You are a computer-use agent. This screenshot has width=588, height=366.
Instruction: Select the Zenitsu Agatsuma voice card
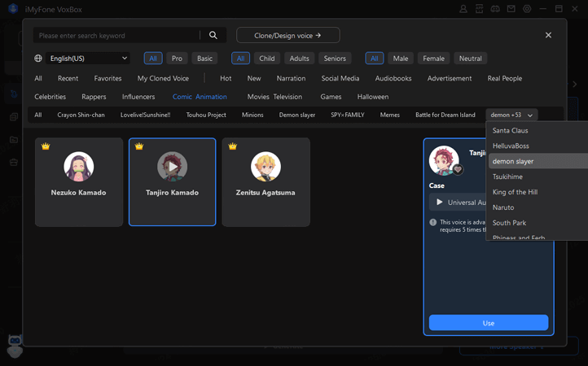(265, 181)
